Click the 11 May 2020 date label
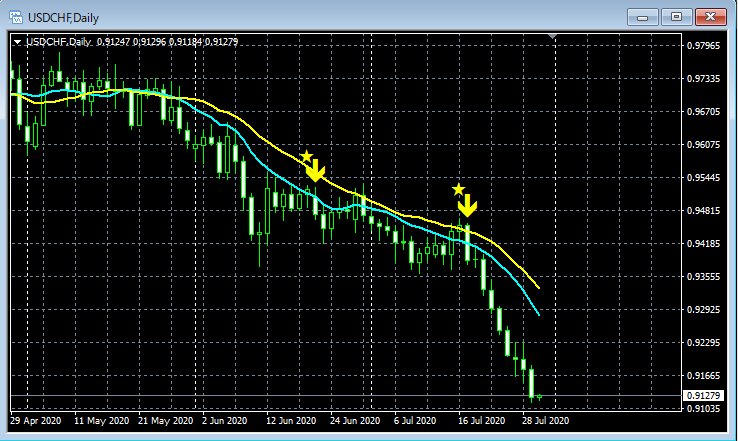738x441 pixels. pos(102,420)
